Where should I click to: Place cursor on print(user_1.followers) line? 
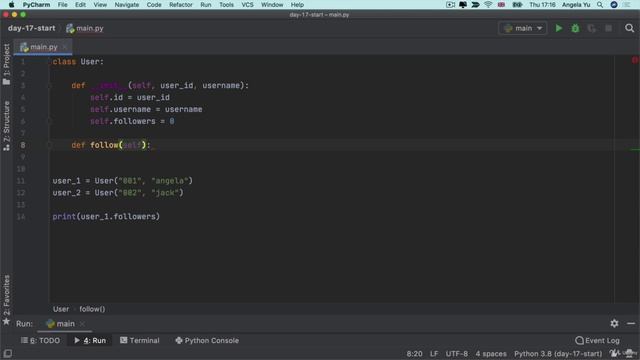click(x=106, y=216)
